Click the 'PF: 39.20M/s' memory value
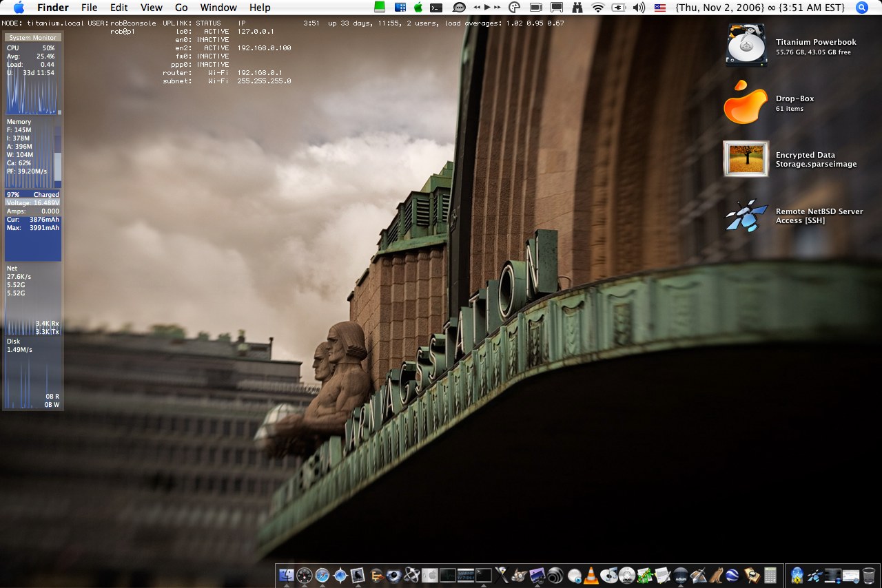This screenshot has height=588, width=882. coord(27,171)
